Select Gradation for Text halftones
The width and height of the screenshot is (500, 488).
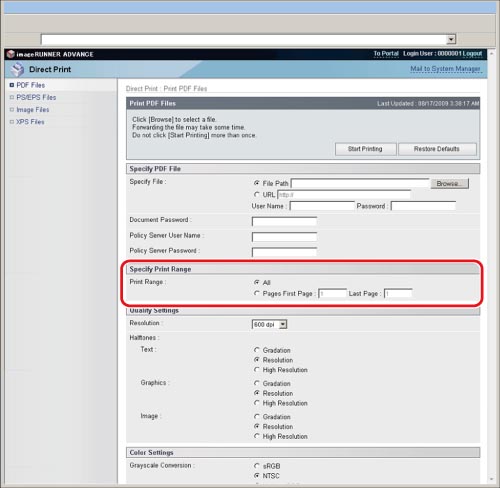pyautogui.click(x=256, y=350)
